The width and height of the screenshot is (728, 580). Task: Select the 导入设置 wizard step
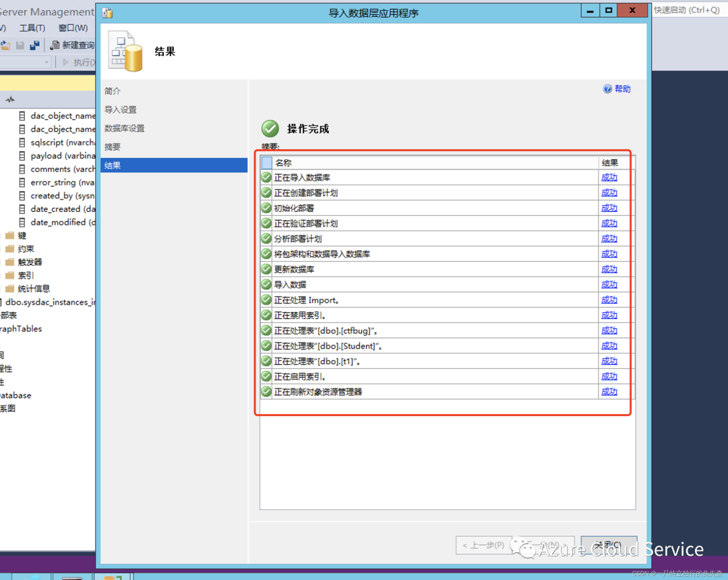(x=121, y=109)
